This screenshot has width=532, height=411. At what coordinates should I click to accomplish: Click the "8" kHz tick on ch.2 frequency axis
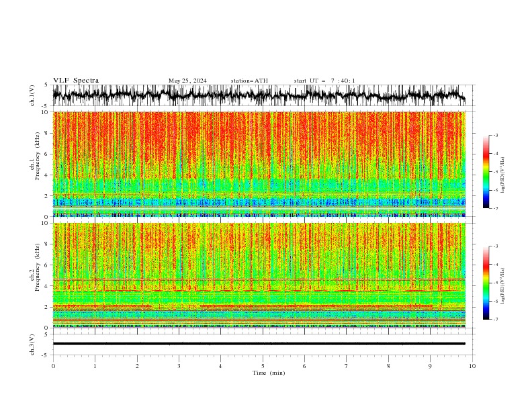[x=46, y=244]
